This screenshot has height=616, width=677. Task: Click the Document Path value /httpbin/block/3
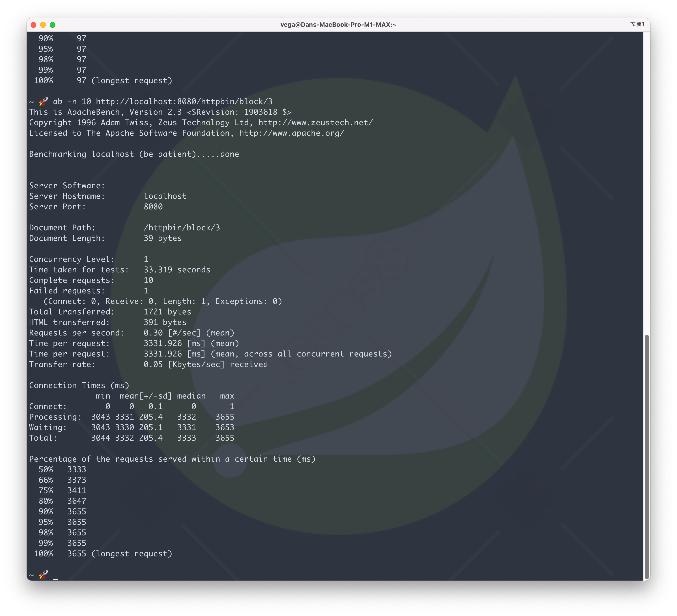pyautogui.click(x=182, y=228)
